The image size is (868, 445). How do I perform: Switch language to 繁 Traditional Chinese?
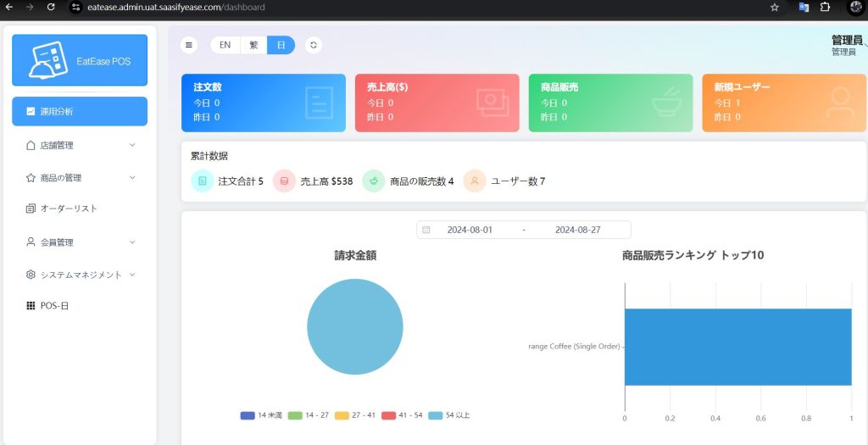pyautogui.click(x=253, y=45)
